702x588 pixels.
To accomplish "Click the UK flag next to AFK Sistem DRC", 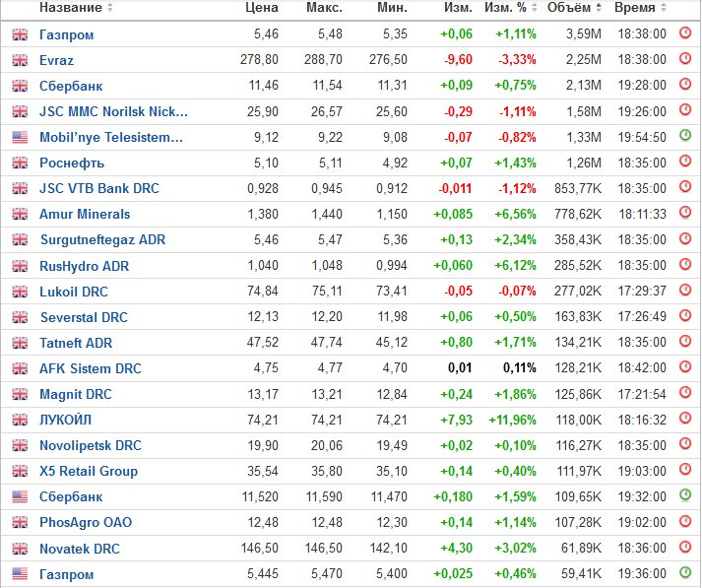I will [20, 368].
